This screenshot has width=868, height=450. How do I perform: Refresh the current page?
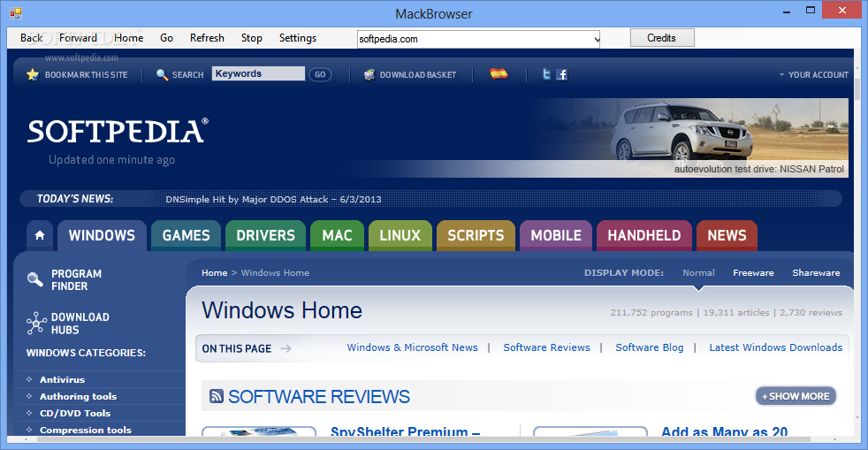coord(207,38)
